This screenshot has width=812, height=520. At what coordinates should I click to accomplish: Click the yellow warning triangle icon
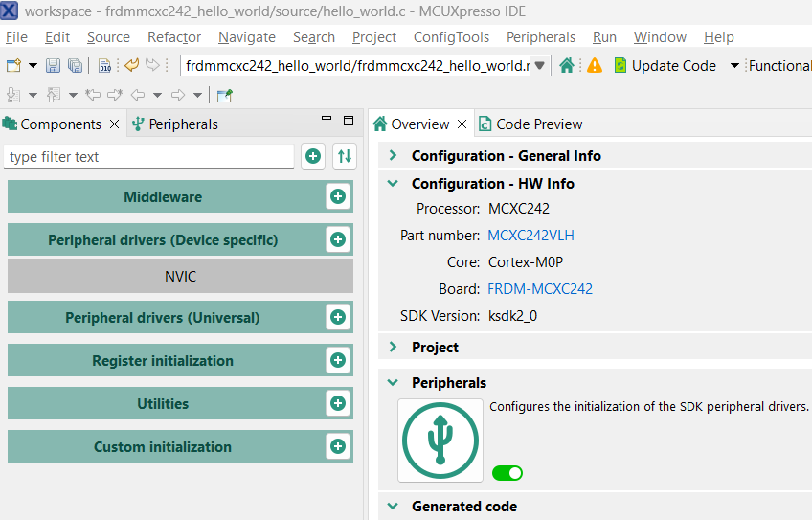pyautogui.click(x=595, y=65)
